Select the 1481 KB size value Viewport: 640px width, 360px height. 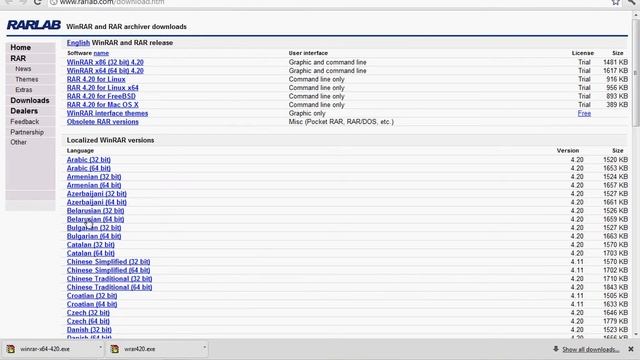pos(616,62)
